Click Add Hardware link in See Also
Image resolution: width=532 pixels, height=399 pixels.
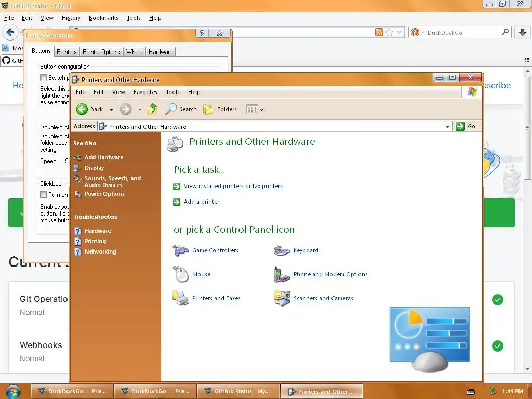coord(104,157)
